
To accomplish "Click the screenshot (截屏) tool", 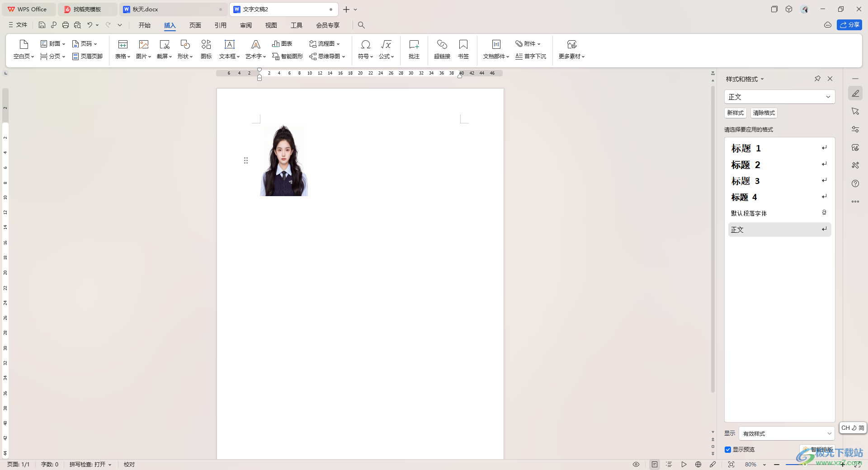I will pos(164,49).
